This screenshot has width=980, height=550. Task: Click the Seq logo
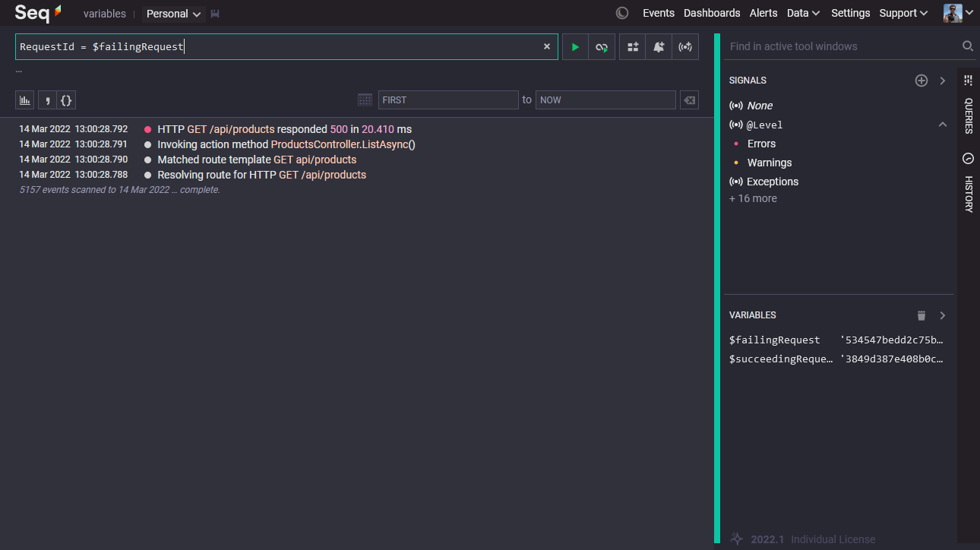coord(38,13)
